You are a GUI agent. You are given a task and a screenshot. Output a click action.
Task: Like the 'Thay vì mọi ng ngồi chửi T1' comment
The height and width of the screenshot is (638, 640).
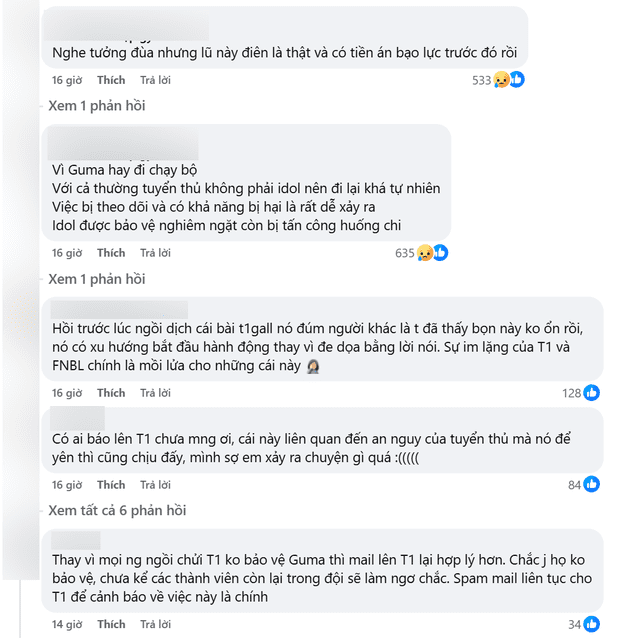[111, 624]
